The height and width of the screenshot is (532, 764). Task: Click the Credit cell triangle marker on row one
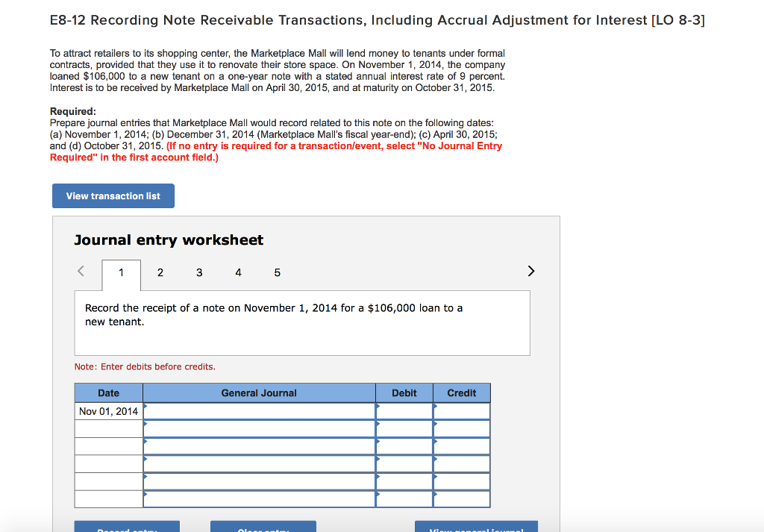(435, 407)
